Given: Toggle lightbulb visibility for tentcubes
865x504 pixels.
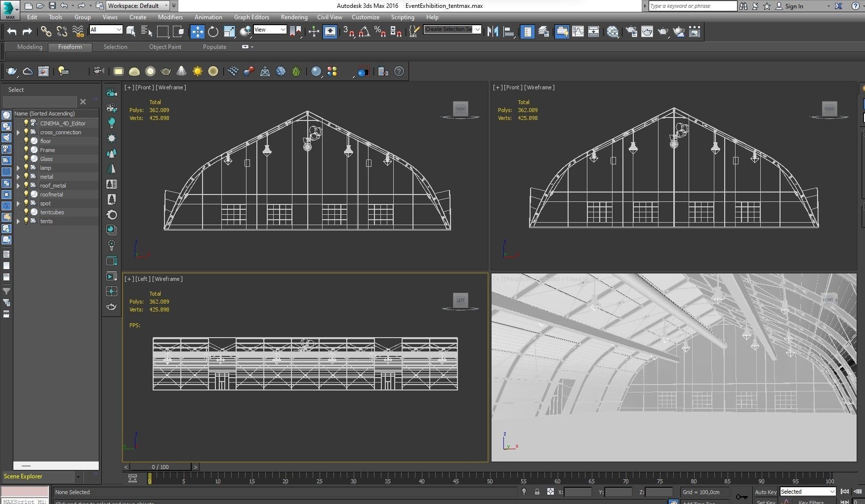Looking at the screenshot, I should pyautogui.click(x=26, y=212).
